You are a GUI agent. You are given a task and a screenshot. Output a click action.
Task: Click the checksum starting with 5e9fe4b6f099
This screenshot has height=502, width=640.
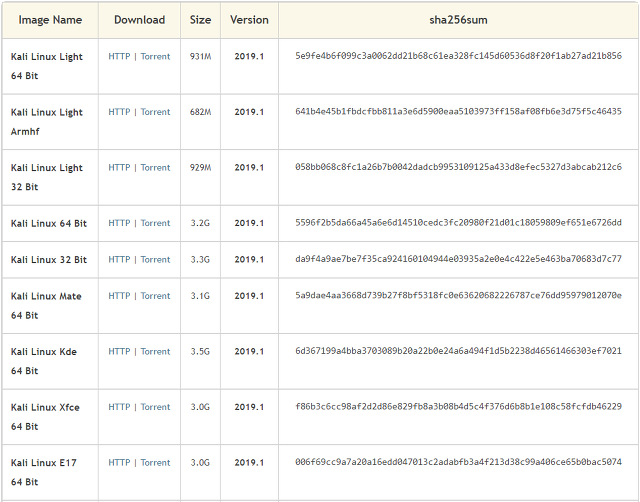(458, 56)
